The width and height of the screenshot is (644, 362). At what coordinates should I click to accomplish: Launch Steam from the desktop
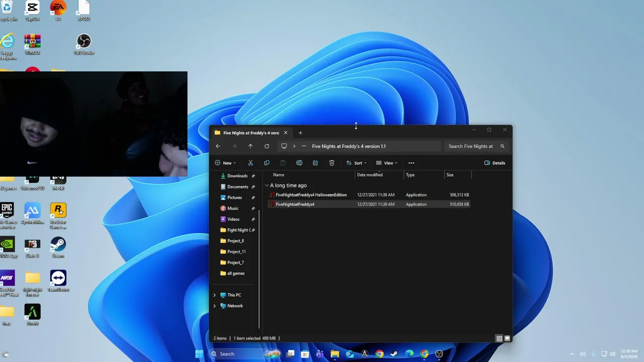(x=58, y=247)
